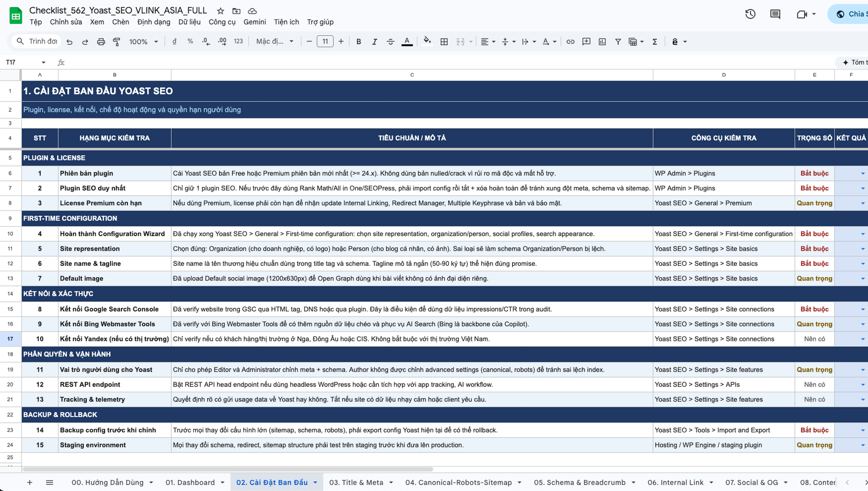Image resolution: width=868 pixels, height=491 pixels.
Task: Open the All sheets list icon
Action: [x=49, y=482]
